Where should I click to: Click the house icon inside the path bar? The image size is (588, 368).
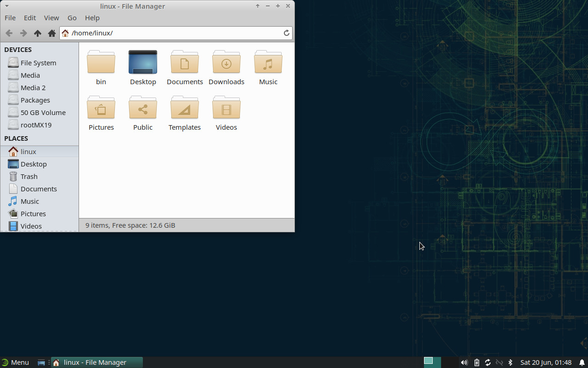click(65, 33)
